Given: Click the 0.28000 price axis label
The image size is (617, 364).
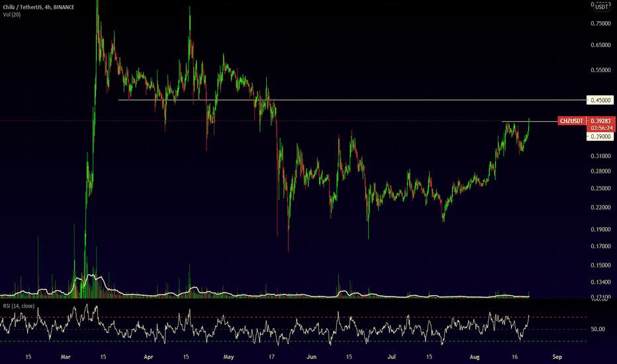Looking at the screenshot, I should pyautogui.click(x=600, y=171).
